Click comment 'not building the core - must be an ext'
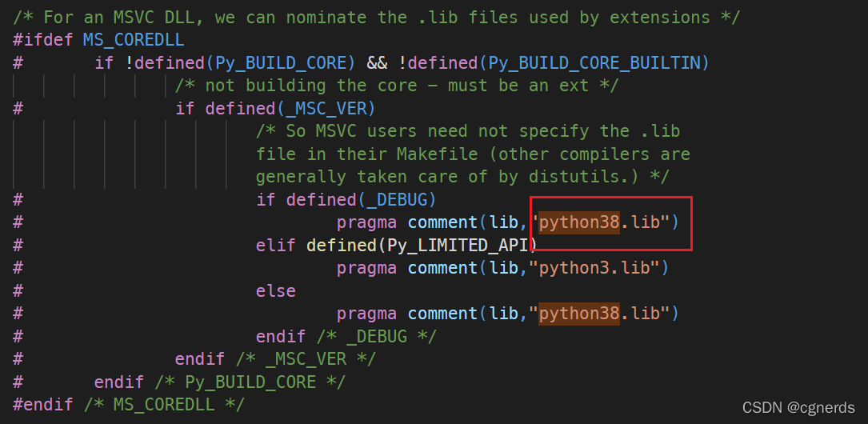Screen dimensions: 868x424 click(396, 86)
